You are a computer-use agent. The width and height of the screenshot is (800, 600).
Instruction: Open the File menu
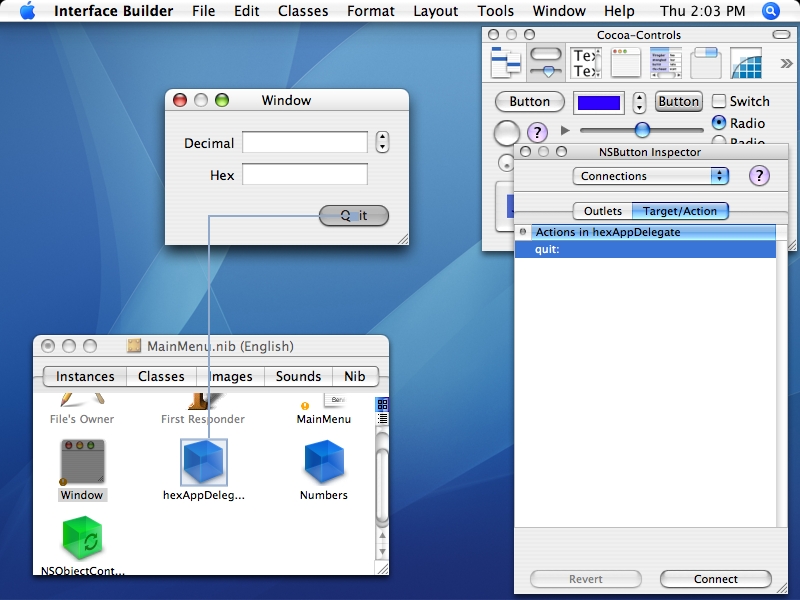tap(204, 11)
